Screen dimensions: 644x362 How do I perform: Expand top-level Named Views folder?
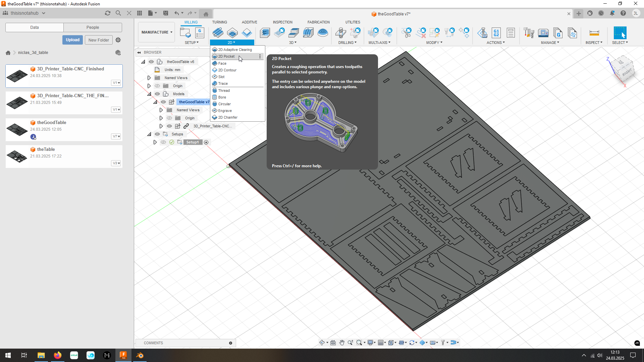[x=149, y=78]
